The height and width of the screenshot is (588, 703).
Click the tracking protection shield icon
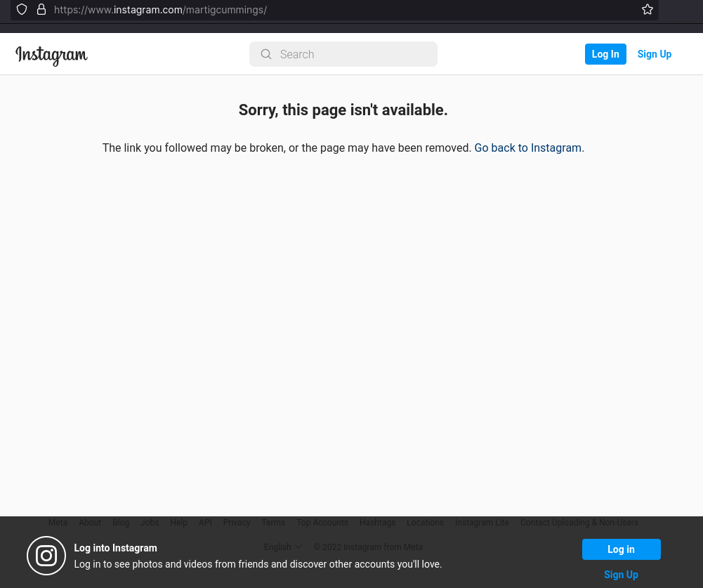22,10
